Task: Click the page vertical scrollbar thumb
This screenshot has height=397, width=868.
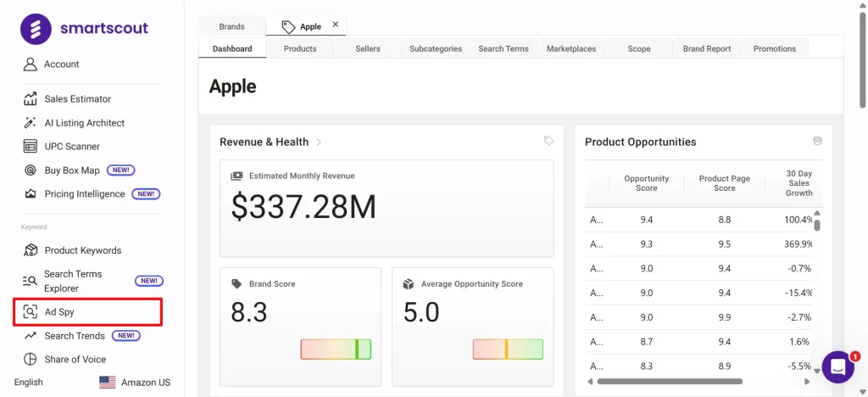Action: [862, 59]
